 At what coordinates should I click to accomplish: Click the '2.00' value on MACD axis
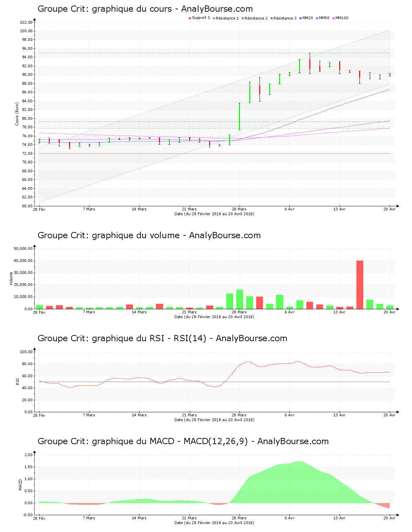(28, 455)
